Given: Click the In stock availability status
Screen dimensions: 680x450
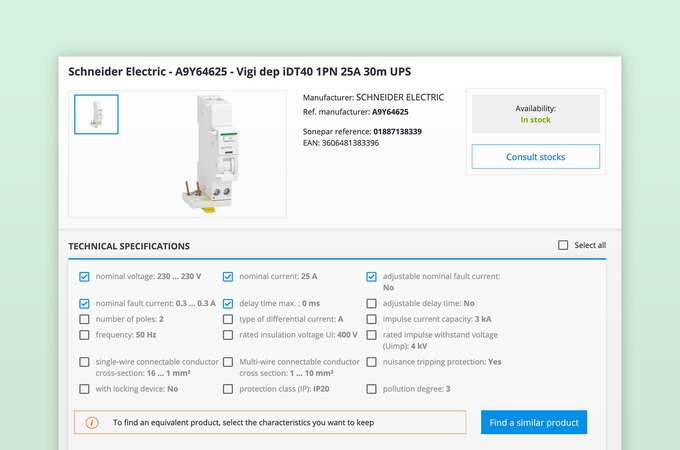Looking at the screenshot, I should click(x=536, y=120).
